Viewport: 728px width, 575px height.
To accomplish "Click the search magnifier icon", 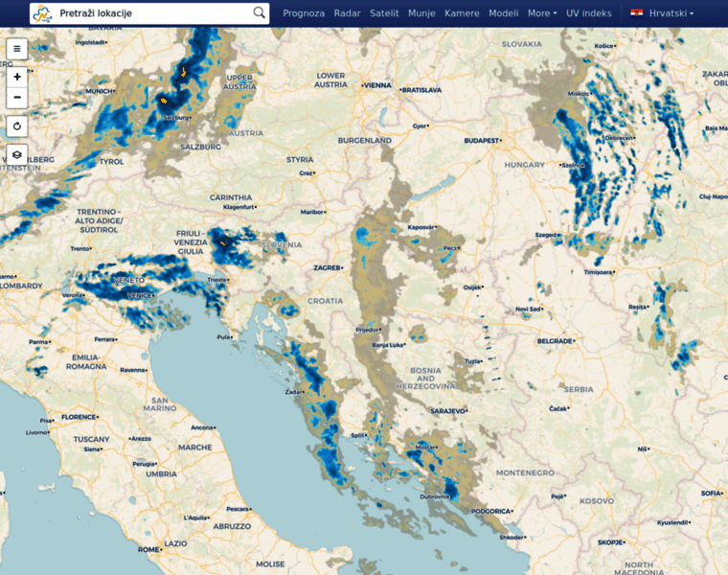I will [x=259, y=13].
